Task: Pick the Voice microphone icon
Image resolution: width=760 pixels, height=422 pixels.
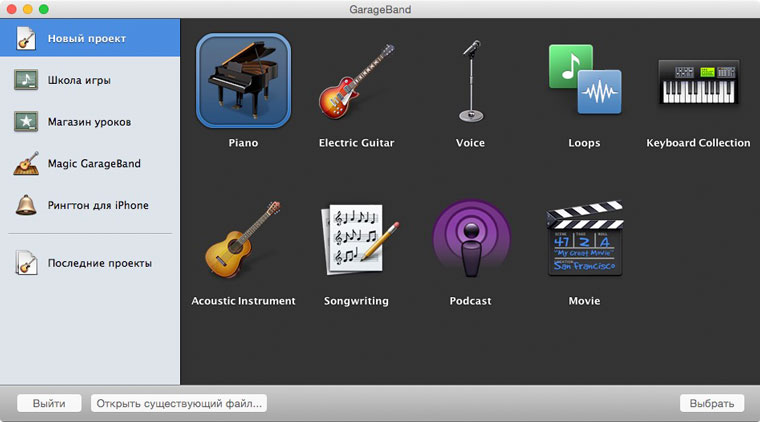Action: point(471,81)
